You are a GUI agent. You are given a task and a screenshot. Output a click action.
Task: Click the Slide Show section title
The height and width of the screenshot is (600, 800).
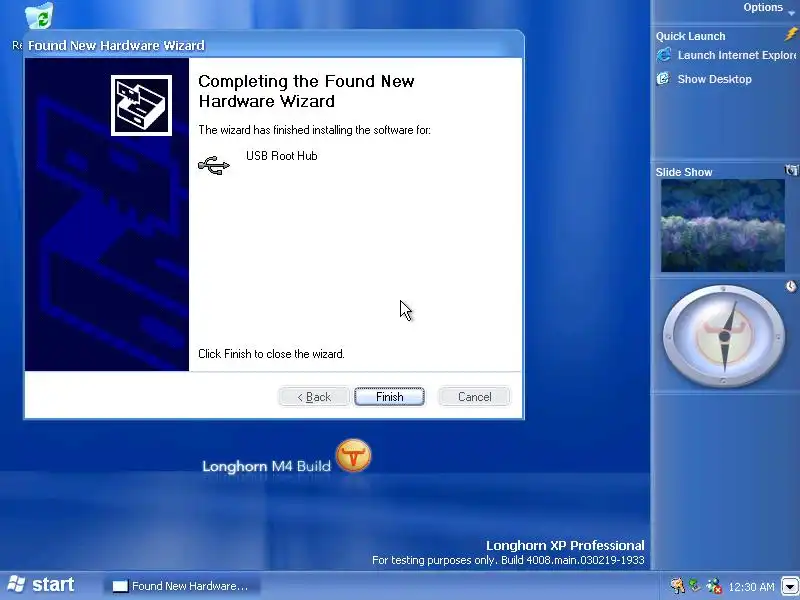[684, 172]
